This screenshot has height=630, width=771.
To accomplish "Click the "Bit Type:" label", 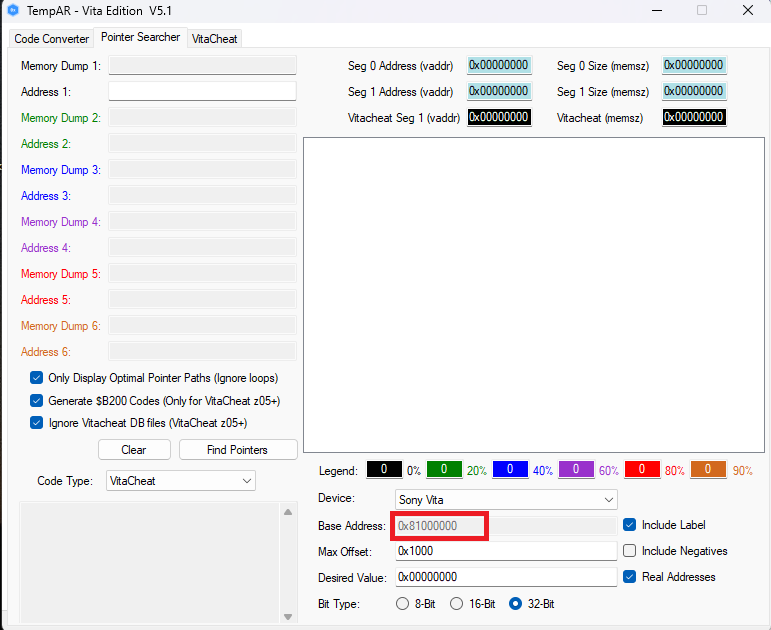I will click(339, 604).
